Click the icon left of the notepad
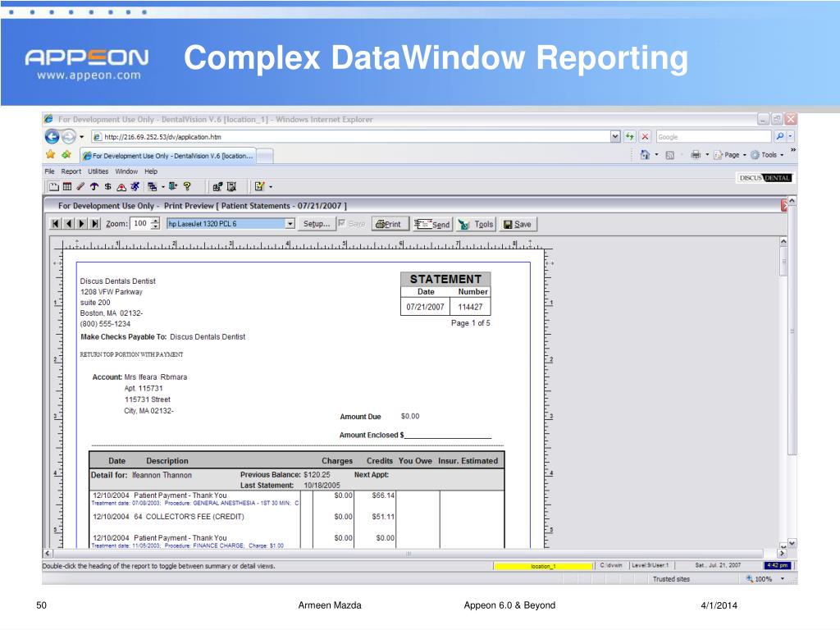 click(231, 186)
